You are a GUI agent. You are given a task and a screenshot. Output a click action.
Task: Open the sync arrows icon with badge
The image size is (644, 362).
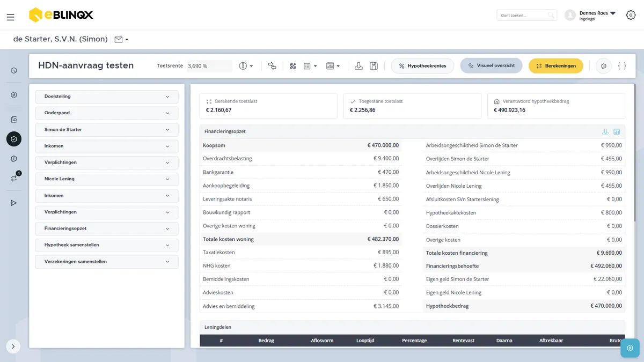pos(14,178)
